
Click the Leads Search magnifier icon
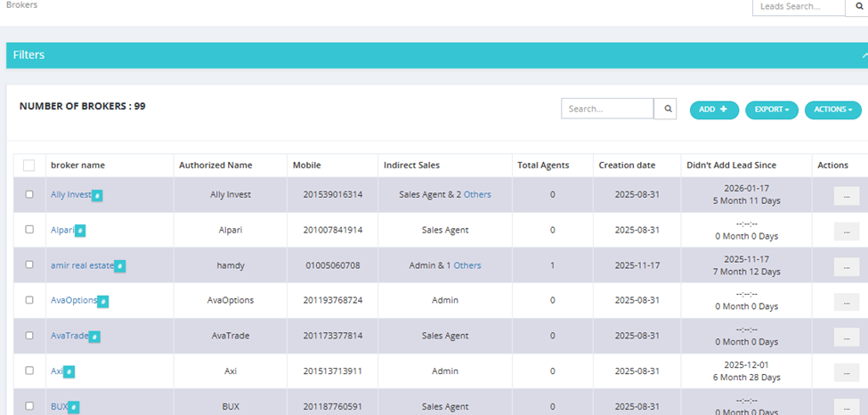860,6
